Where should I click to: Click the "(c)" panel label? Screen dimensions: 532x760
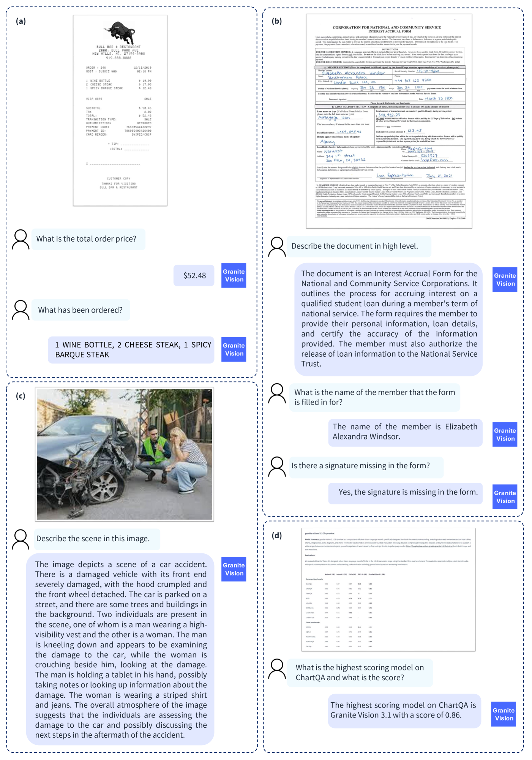[x=21, y=396]
